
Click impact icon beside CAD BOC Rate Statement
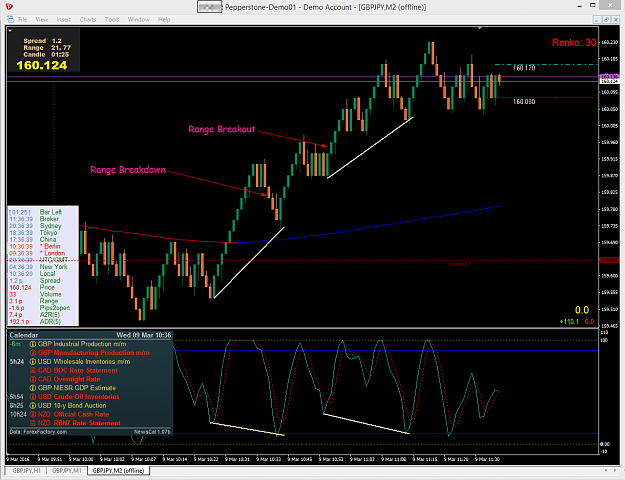coord(33,370)
